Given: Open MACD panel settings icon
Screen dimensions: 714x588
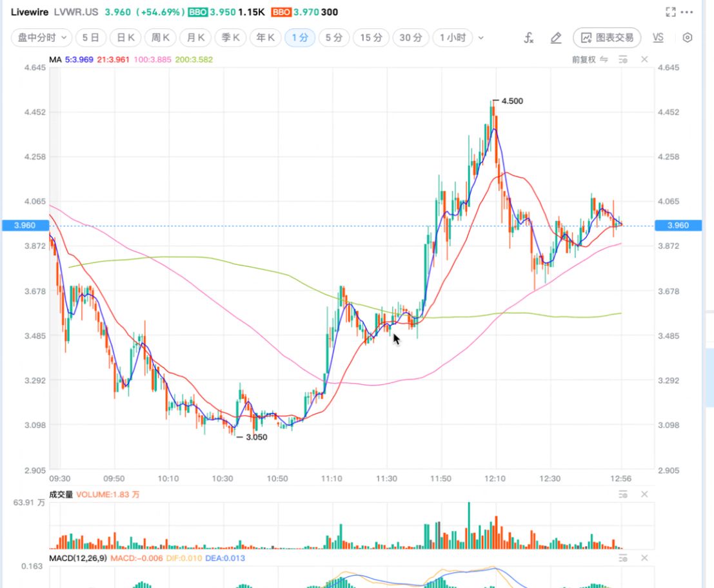Looking at the screenshot, I should [x=623, y=558].
